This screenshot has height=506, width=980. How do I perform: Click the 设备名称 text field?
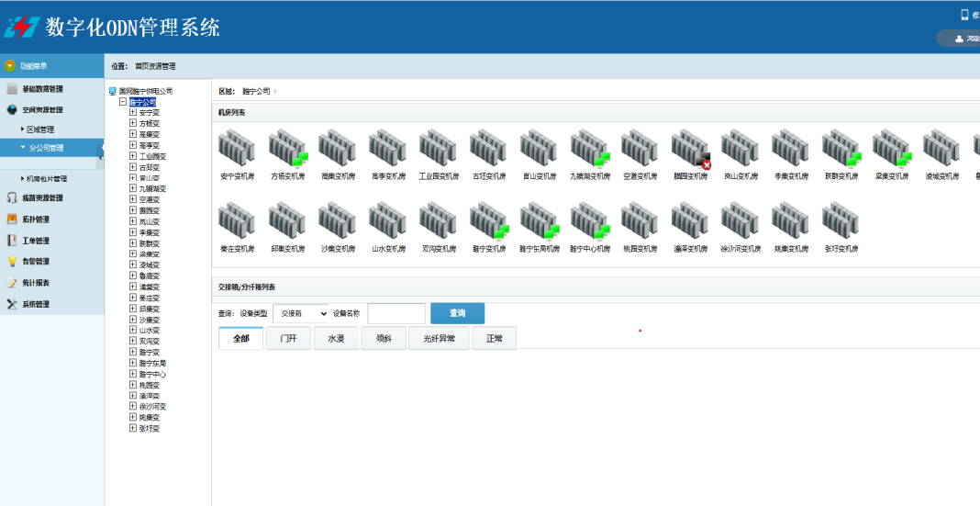(x=396, y=313)
